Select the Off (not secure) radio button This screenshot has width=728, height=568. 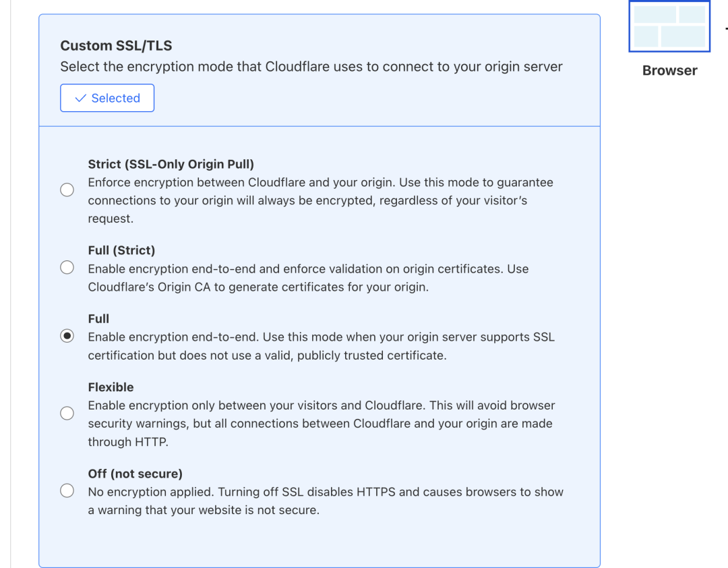coord(67,490)
